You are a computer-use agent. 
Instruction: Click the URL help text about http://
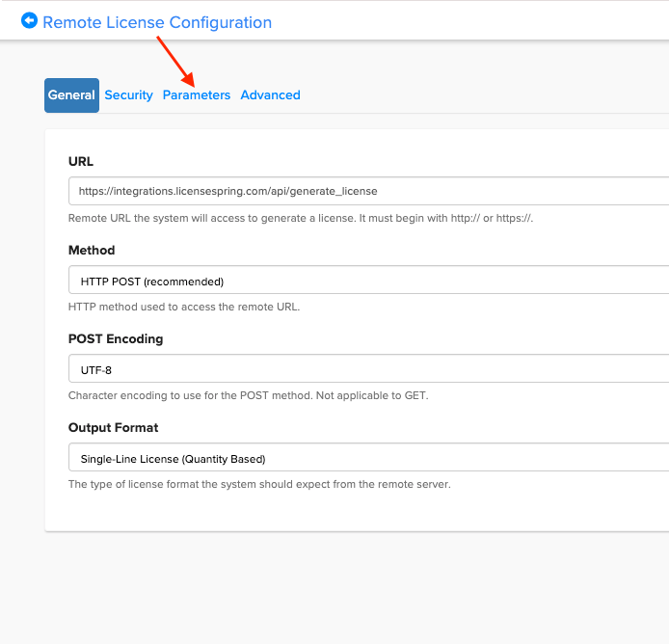pos(300,218)
